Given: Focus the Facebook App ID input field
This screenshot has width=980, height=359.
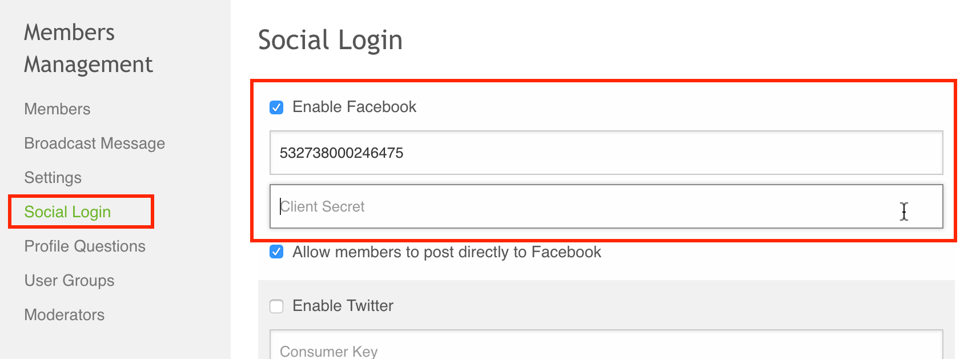Looking at the screenshot, I should coord(605,153).
